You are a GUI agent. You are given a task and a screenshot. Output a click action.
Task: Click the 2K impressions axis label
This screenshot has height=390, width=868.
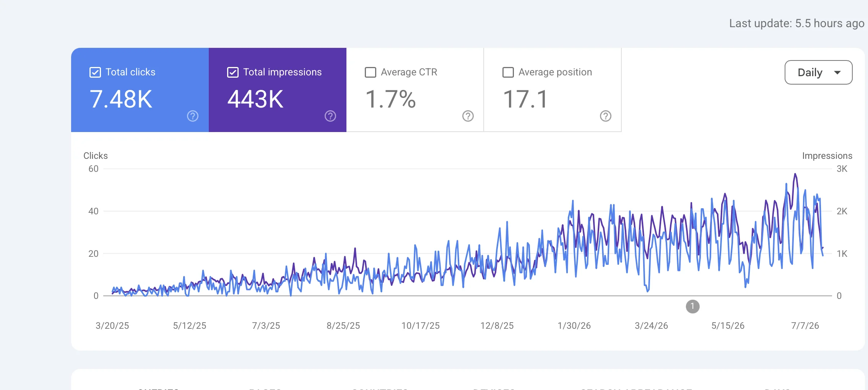tap(842, 211)
